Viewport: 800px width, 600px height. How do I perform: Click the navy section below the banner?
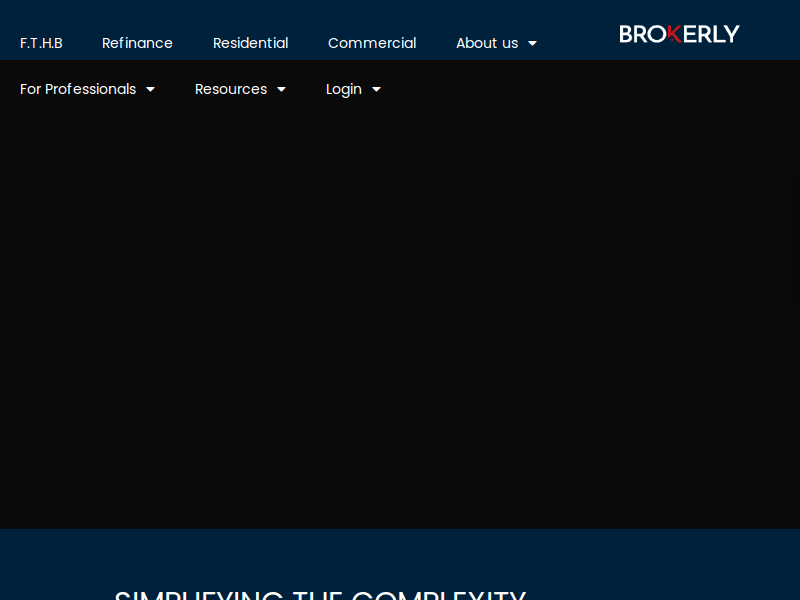(650, 560)
